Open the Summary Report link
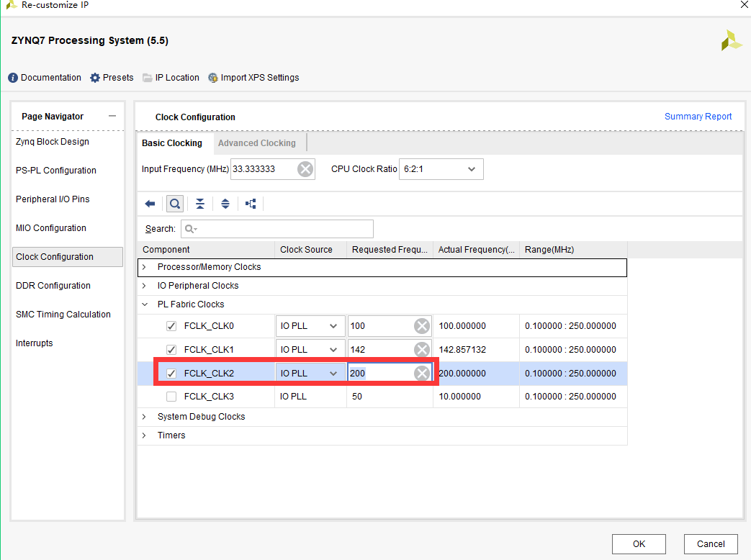Image resolution: width=751 pixels, height=560 pixels. pos(698,117)
